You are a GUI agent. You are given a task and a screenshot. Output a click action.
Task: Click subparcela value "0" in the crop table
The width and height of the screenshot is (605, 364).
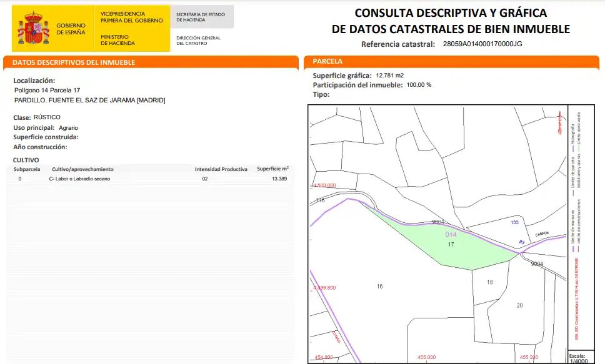pos(20,179)
